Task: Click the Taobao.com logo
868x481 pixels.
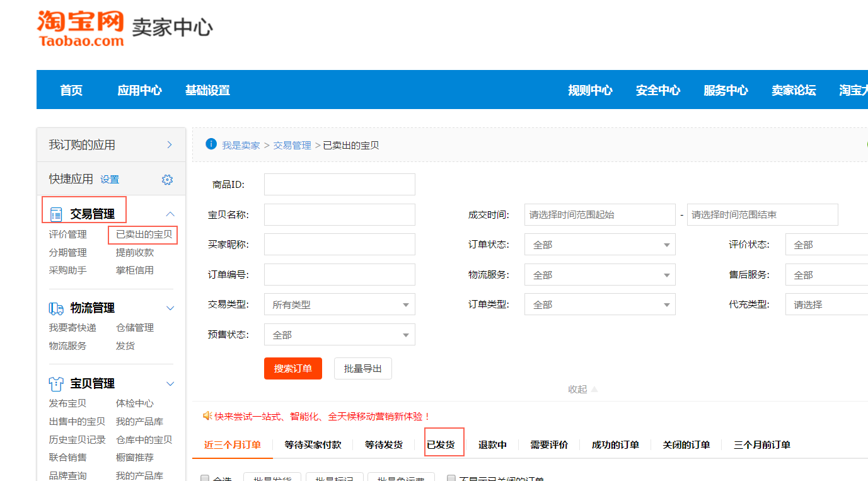Action: (x=81, y=29)
